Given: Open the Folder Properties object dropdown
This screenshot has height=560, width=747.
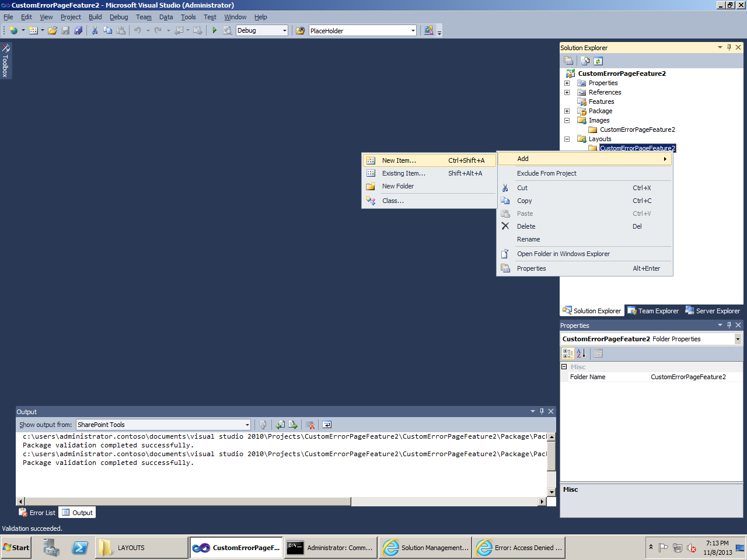Looking at the screenshot, I should click(x=738, y=339).
